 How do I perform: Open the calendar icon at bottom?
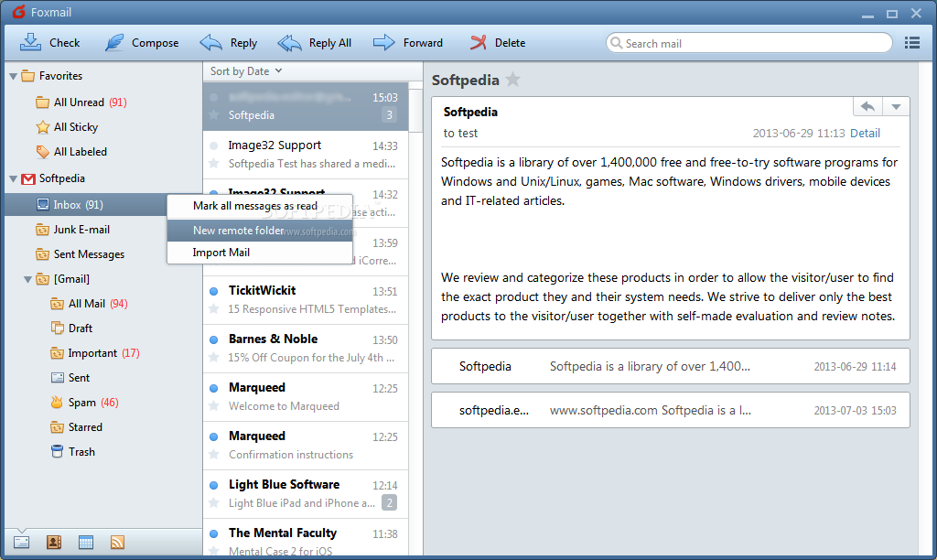coord(86,543)
